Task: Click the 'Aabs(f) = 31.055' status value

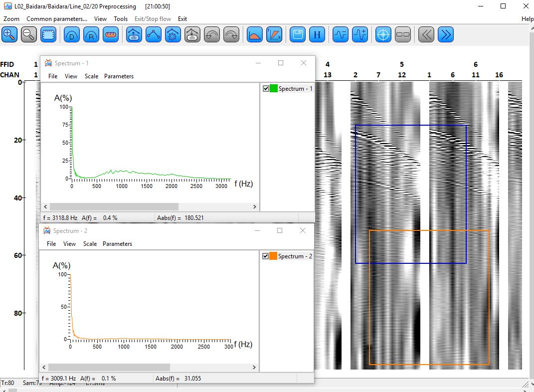Action: (178, 379)
